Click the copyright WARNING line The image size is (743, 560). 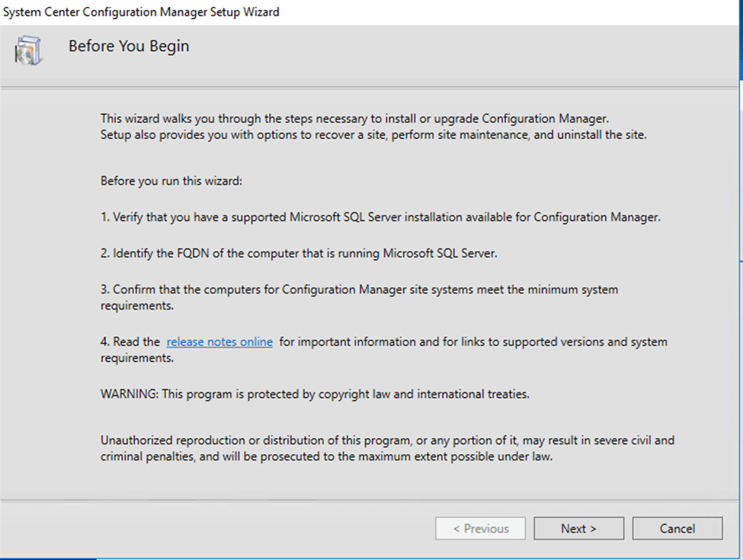click(315, 395)
